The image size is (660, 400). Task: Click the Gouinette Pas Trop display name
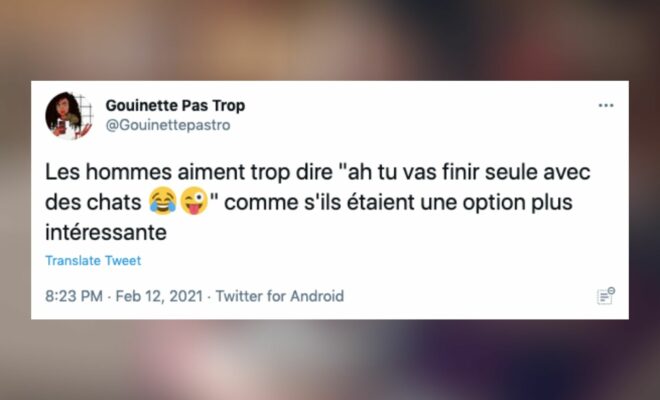click(175, 105)
